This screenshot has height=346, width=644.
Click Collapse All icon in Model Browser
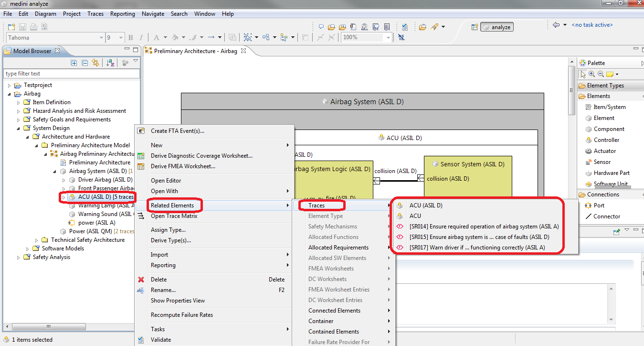(x=84, y=63)
